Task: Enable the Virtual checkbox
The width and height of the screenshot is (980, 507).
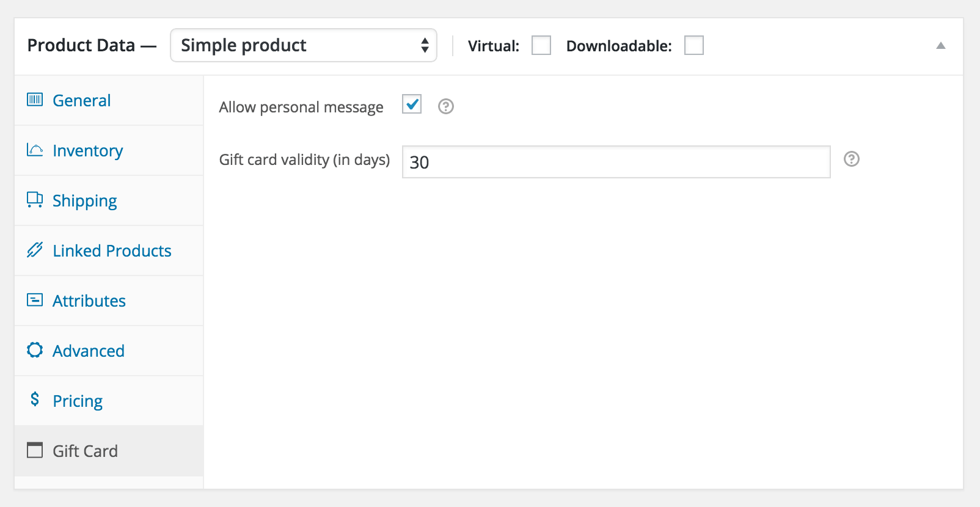Action: [x=541, y=45]
